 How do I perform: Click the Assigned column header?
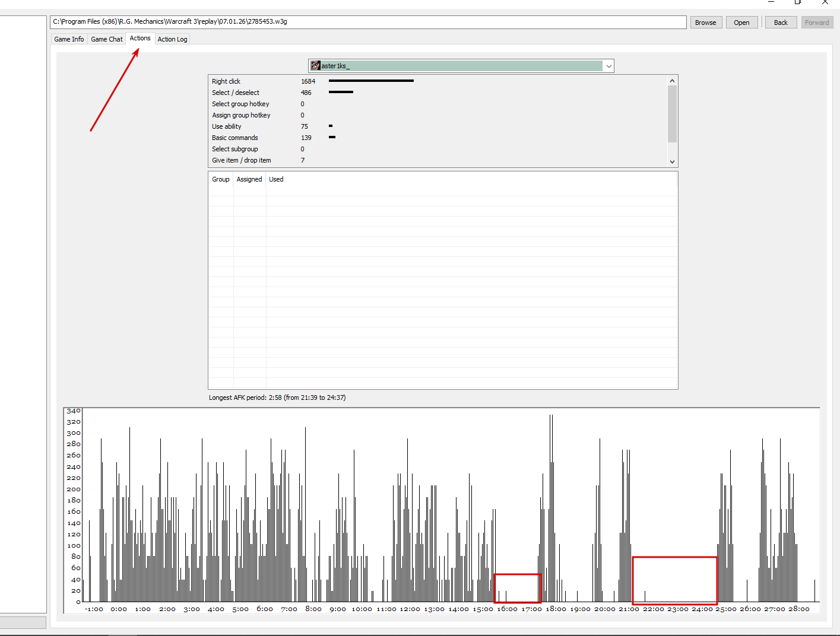[249, 179]
